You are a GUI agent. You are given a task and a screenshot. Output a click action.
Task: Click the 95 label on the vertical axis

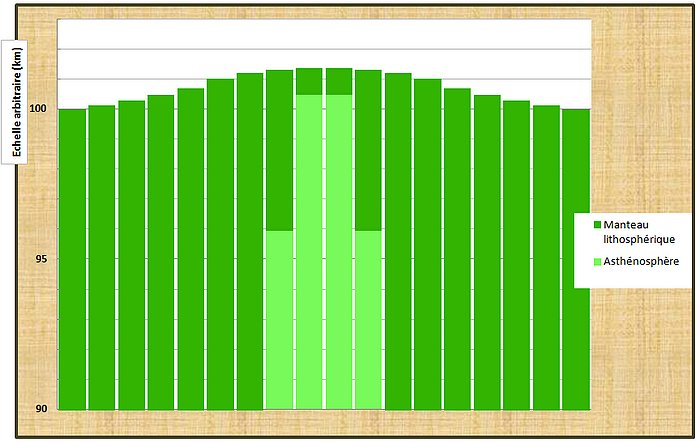(x=41, y=259)
